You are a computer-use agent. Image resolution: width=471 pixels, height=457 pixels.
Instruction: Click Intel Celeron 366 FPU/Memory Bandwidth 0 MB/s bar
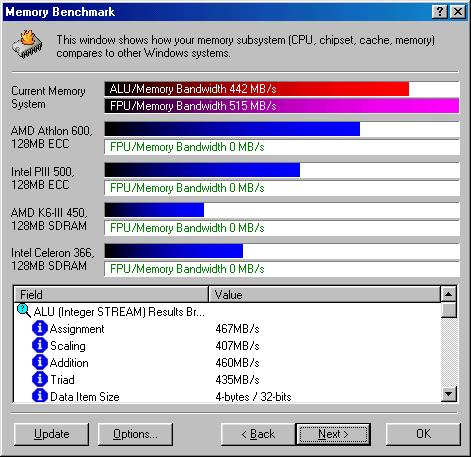(x=282, y=269)
